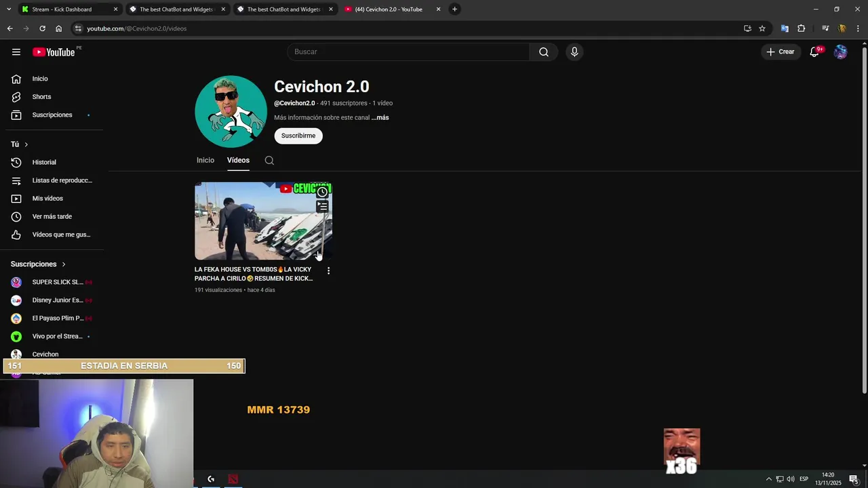Open Ver más tarde in the sidebar
This screenshot has width=868, height=488.
click(52, 217)
